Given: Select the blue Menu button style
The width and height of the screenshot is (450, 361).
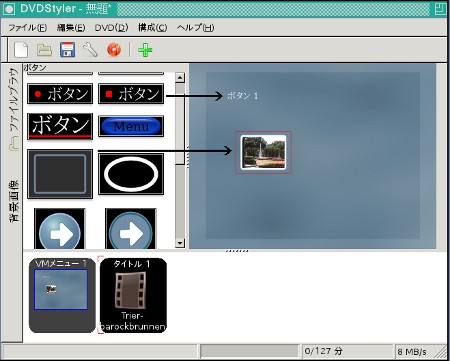Looking at the screenshot, I should (x=131, y=126).
